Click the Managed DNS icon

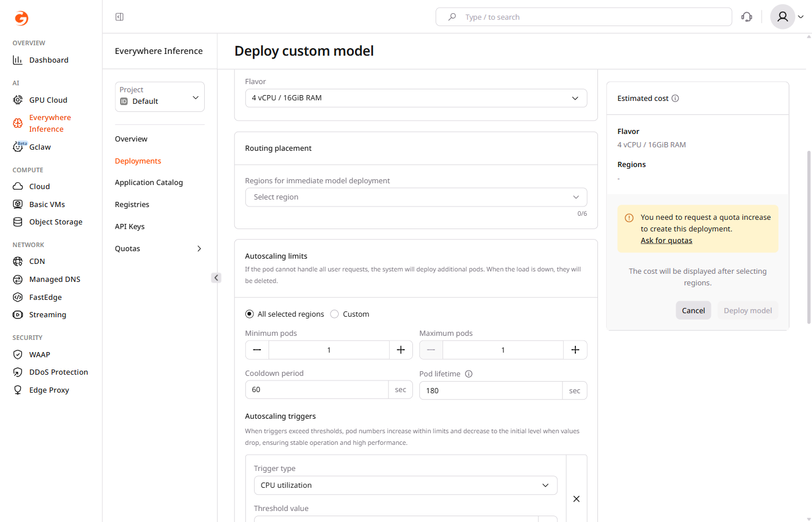[18, 279]
